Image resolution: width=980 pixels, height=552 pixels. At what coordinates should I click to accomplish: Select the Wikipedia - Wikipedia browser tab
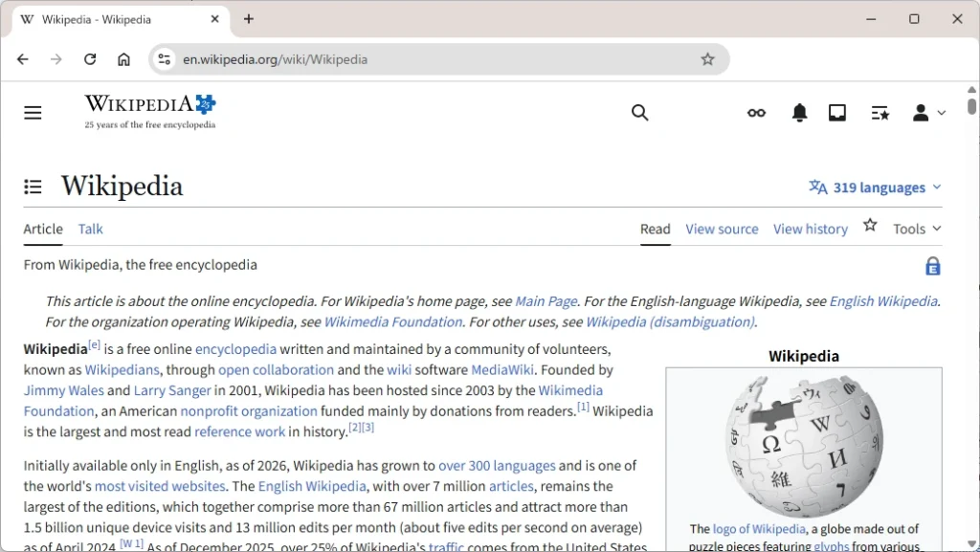coord(120,19)
